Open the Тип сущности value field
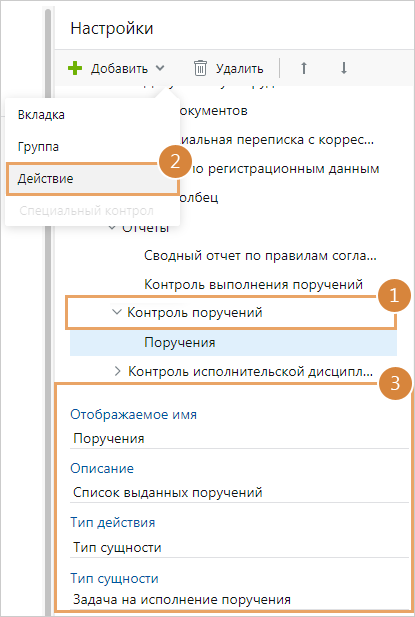The width and height of the screenshot is (415, 617). 240,600
